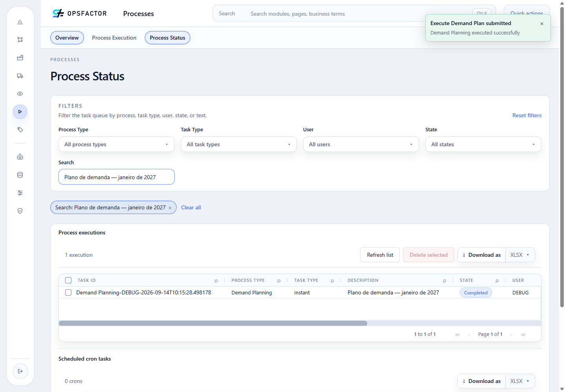
Task: Click the Instant task type cell
Action: tap(302, 292)
